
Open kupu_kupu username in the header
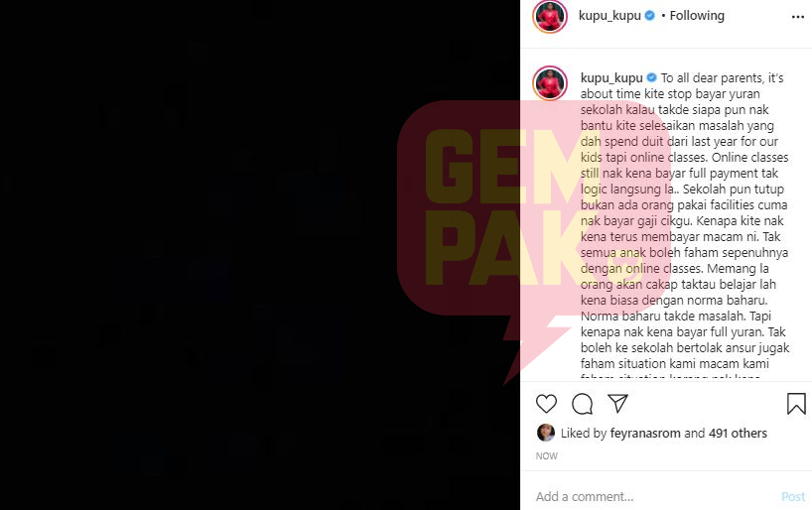(609, 16)
